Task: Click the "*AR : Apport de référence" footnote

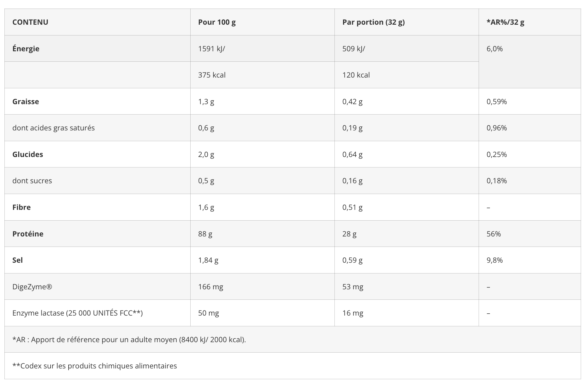Action: tap(129, 340)
